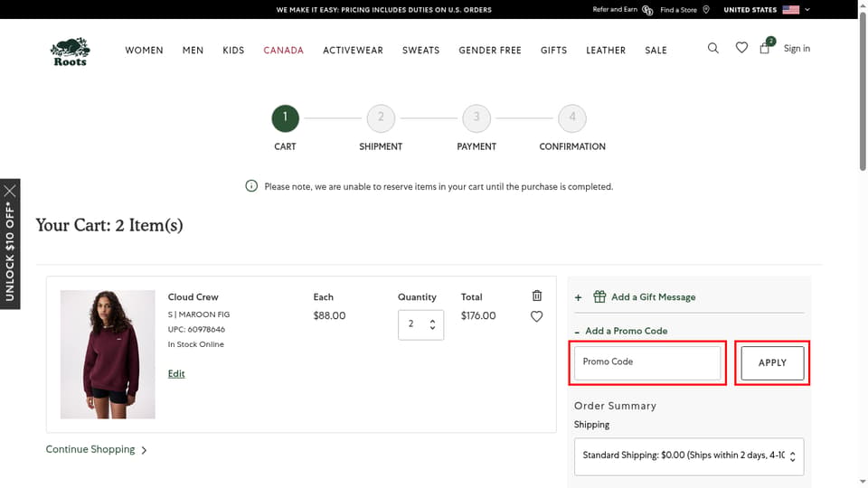Screen dimensions: 868x488
Task: Click the Refer and Earn link
Action: click(x=615, y=9)
